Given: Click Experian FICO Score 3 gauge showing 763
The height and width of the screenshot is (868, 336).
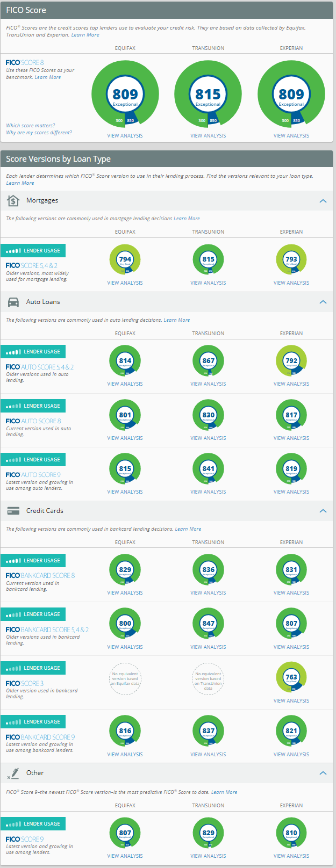Looking at the screenshot, I should click(x=291, y=677).
